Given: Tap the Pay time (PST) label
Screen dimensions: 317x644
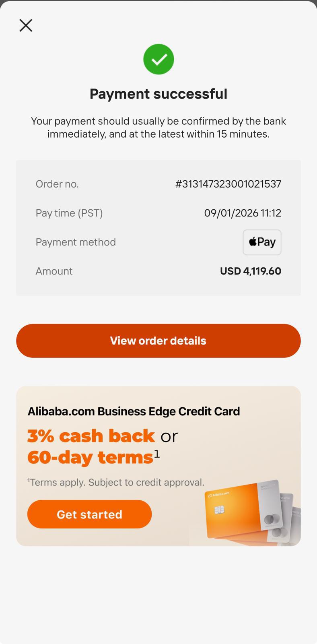Looking at the screenshot, I should click(x=69, y=213).
